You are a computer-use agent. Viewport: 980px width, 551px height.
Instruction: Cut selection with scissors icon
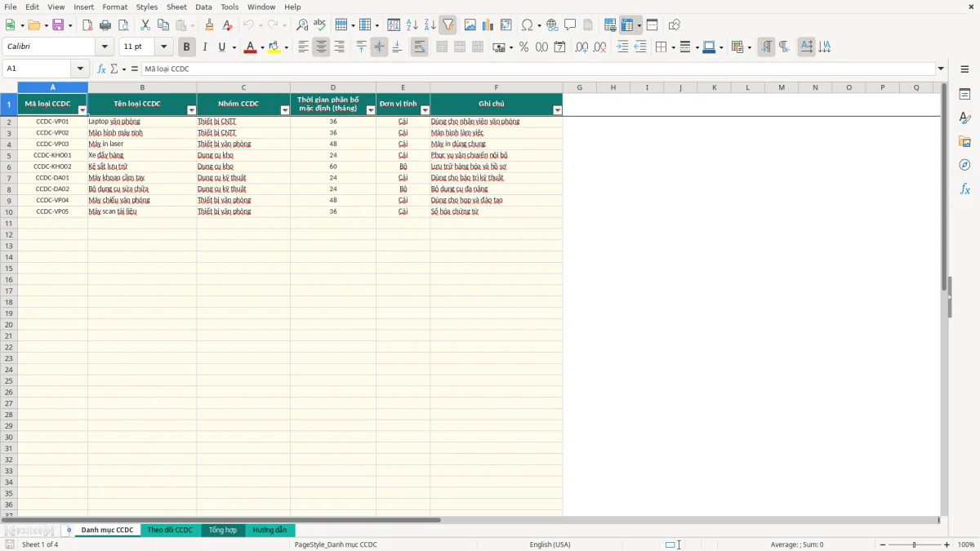tap(145, 25)
